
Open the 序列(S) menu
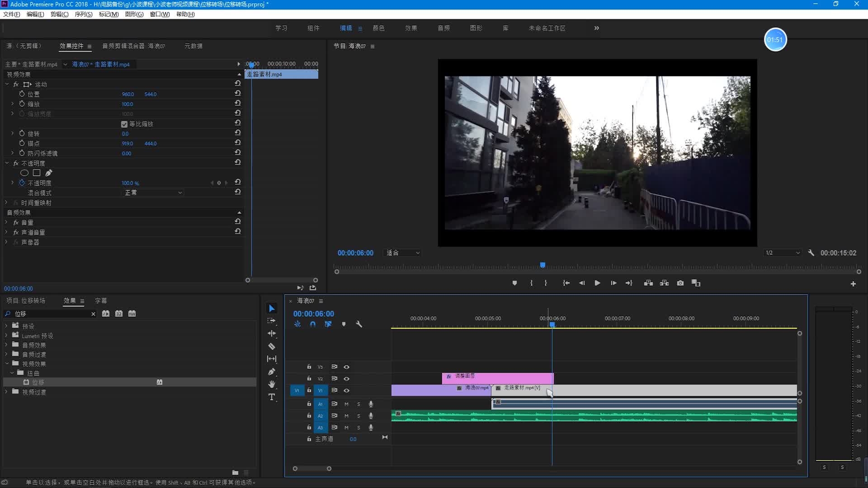click(x=83, y=14)
